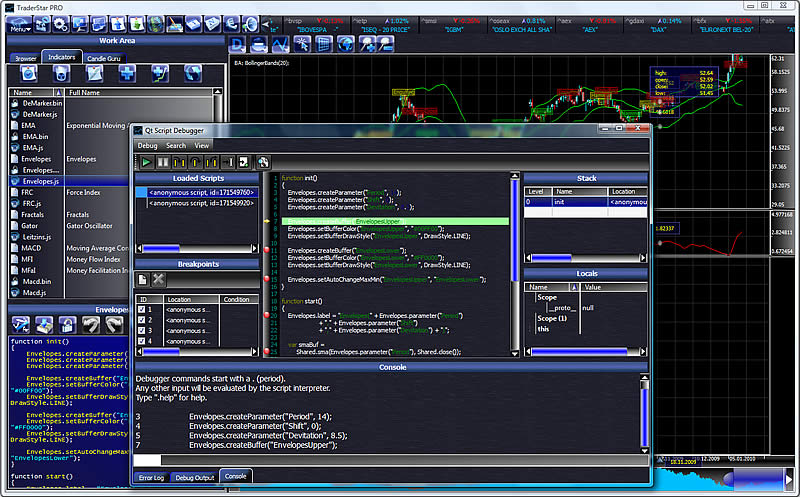Switch to the Candle Guru tab
This screenshot has height=497, width=800.
(x=104, y=58)
